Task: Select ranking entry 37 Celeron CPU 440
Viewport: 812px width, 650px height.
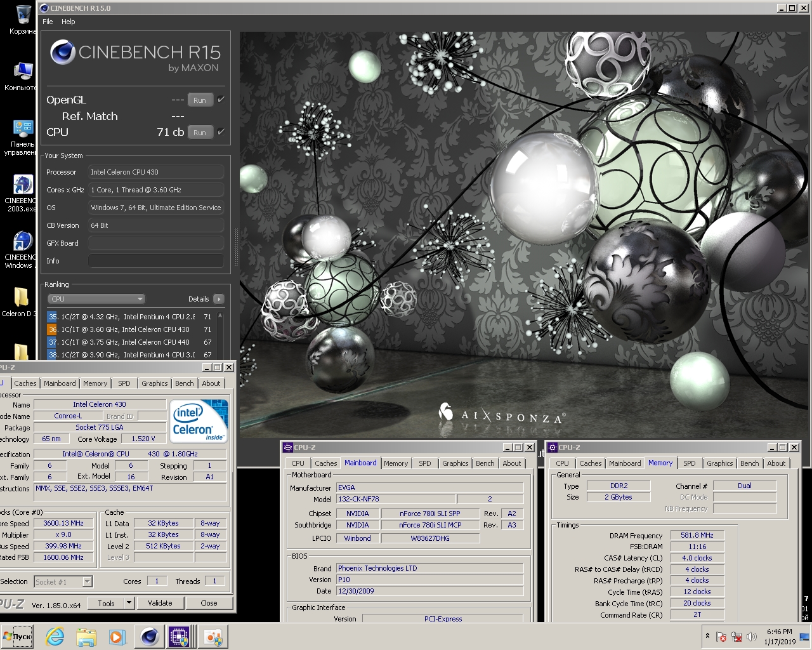Action: (x=130, y=342)
